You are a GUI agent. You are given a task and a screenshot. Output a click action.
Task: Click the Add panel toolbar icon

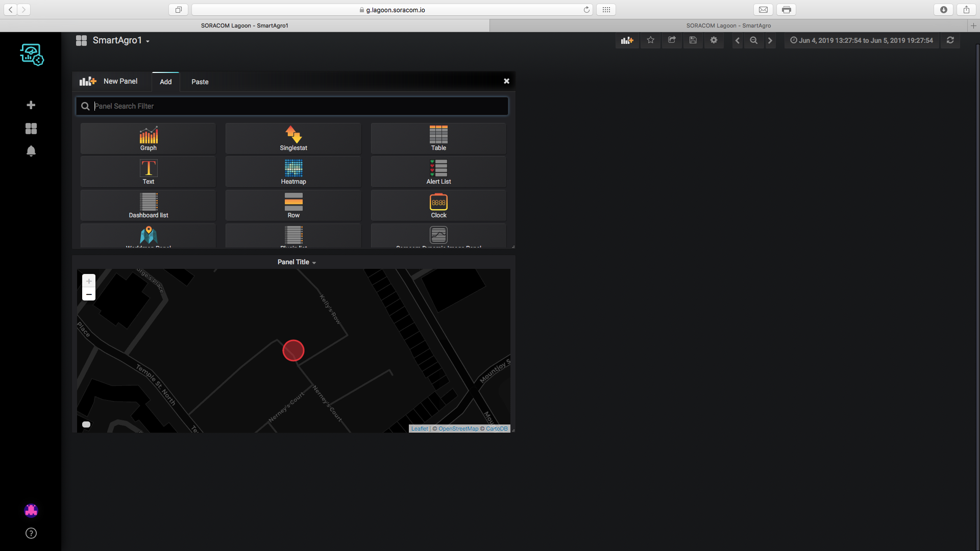pyautogui.click(x=627, y=40)
